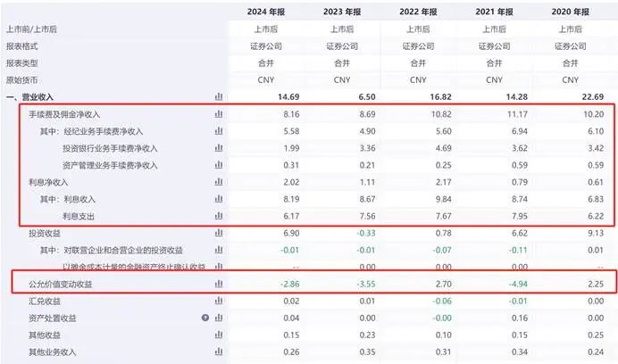The width and height of the screenshot is (618, 364).
Task: Open chart icon for 经纪业务手续费净收入 row
Action: pos(219,131)
